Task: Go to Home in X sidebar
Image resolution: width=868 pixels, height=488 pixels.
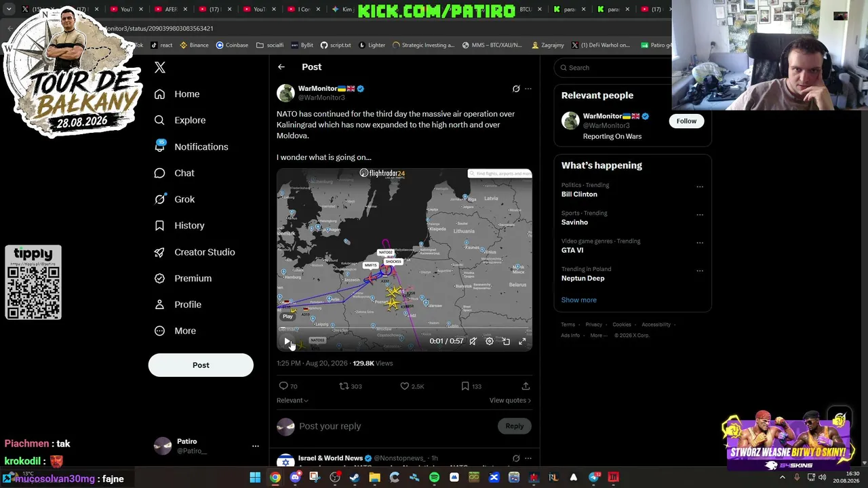Action: [x=177, y=94]
